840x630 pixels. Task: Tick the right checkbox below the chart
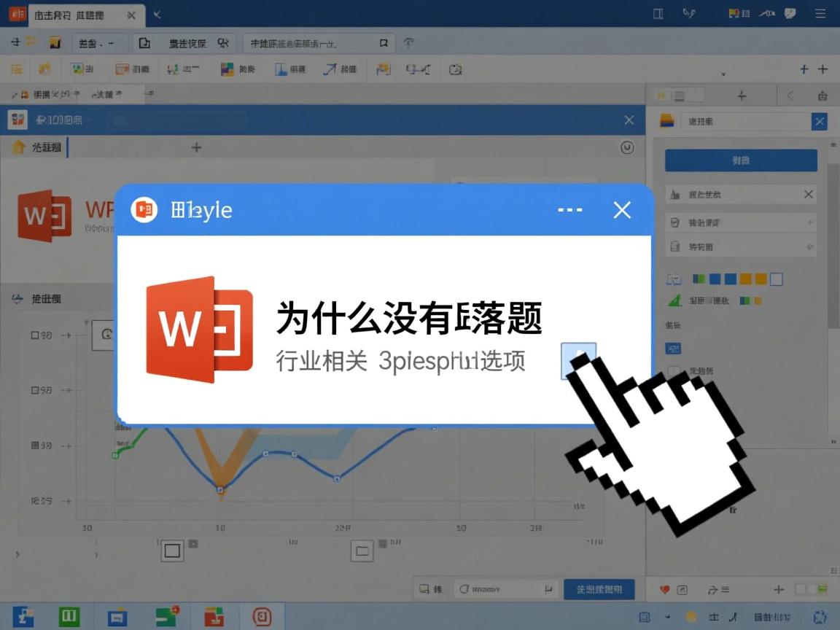(x=362, y=551)
